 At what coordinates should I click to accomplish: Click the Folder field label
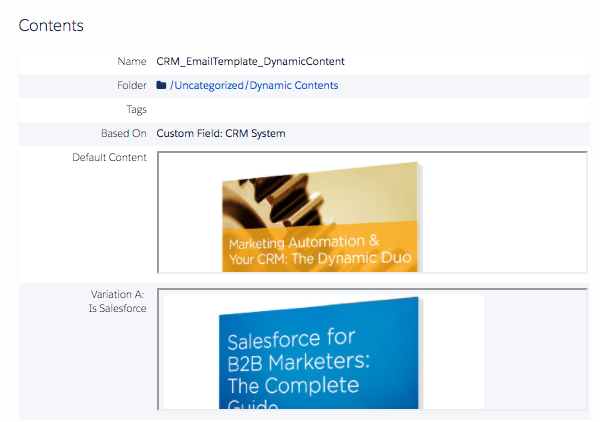132,85
